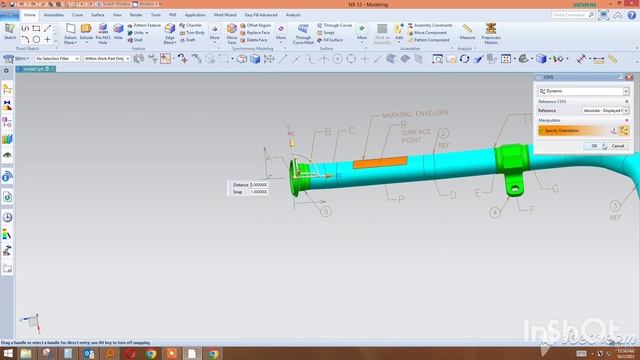
Task: Click Delete Face command
Action: point(254,40)
